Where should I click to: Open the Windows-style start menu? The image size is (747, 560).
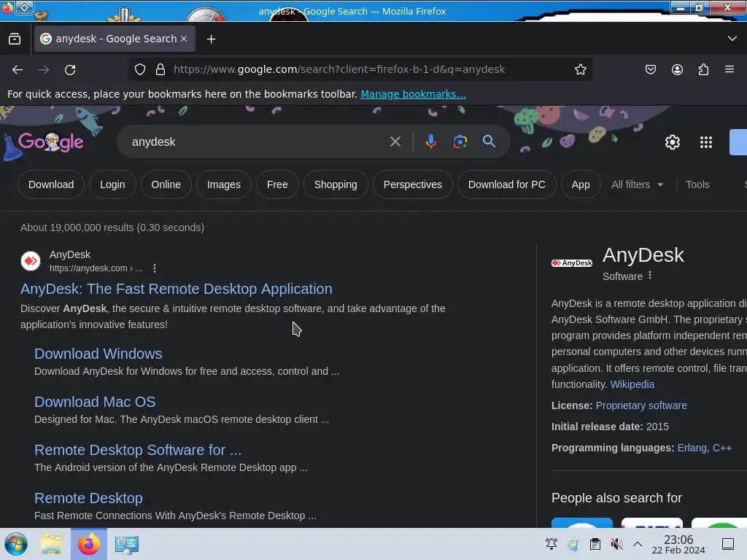click(x=16, y=544)
